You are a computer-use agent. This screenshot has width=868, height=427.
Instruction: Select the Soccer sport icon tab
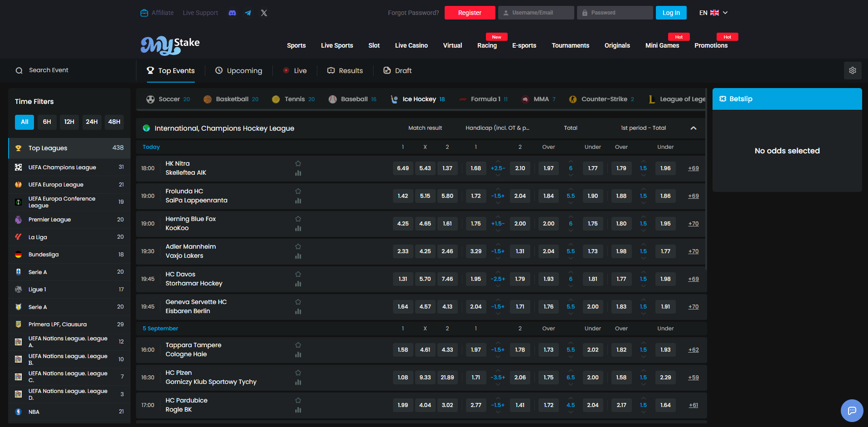pos(168,99)
